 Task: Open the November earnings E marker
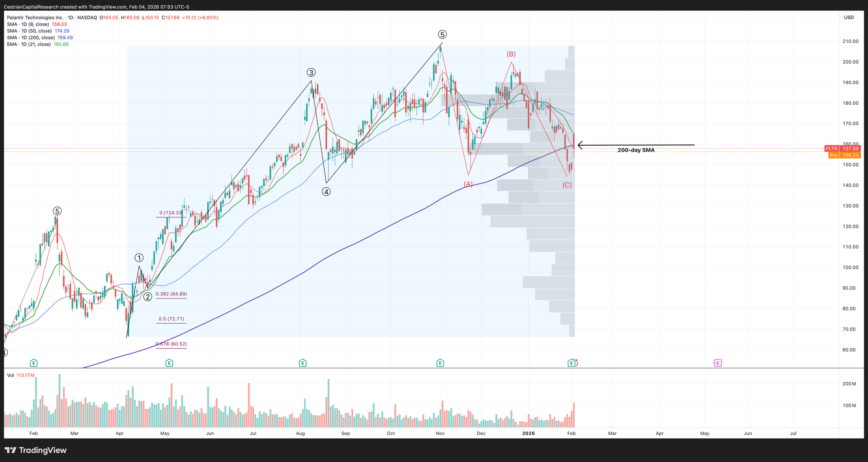tap(440, 363)
